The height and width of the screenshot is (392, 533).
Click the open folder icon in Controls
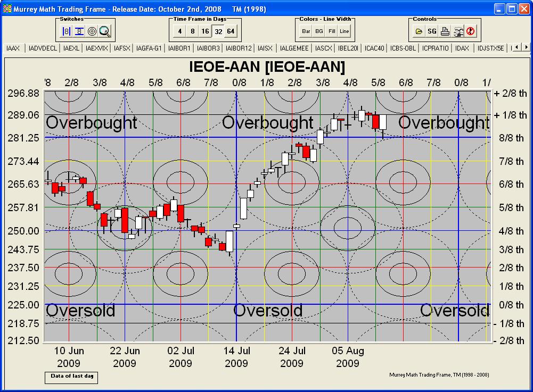419,31
